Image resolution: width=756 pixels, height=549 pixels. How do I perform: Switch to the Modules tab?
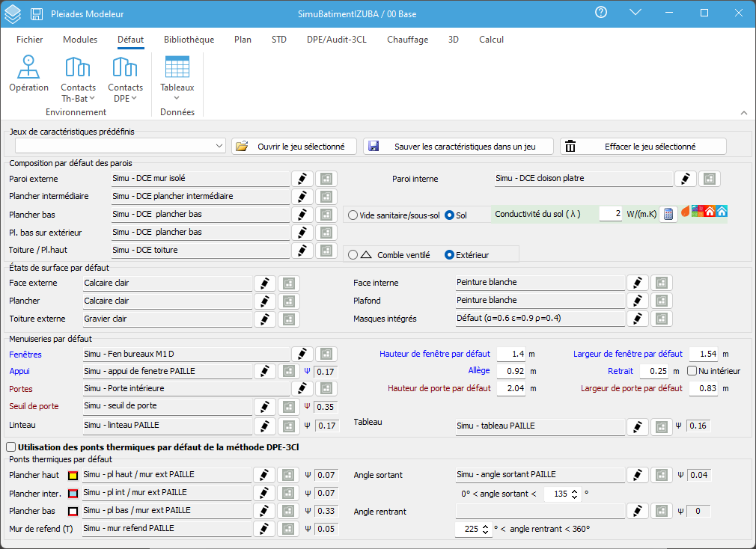pos(80,40)
